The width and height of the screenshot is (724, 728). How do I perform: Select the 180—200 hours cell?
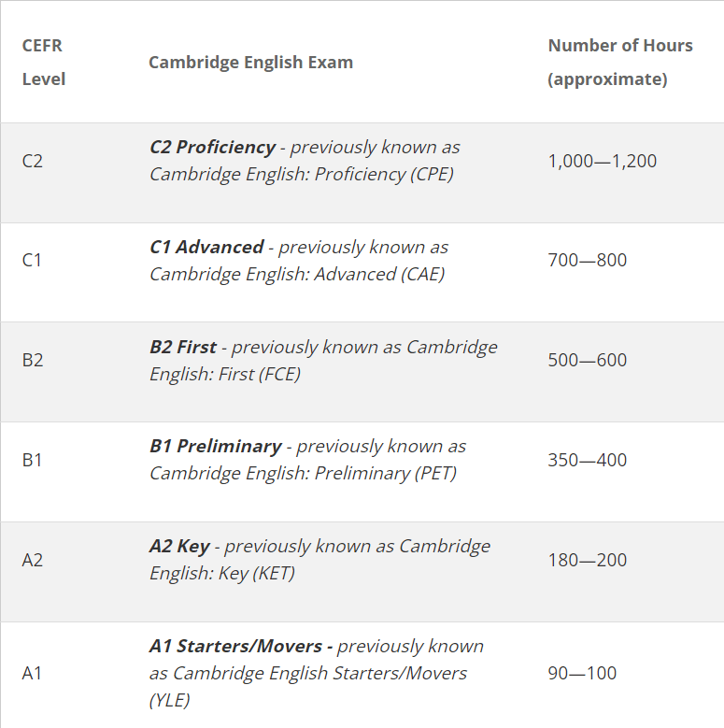click(x=587, y=560)
